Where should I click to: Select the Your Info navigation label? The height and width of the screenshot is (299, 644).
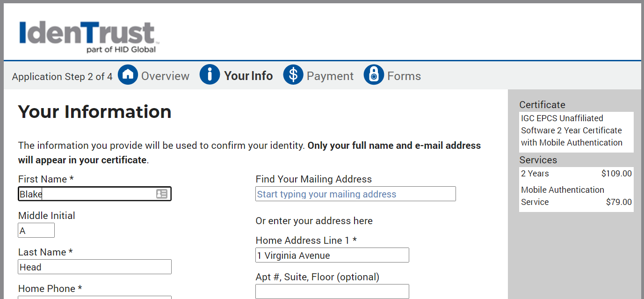tap(248, 75)
